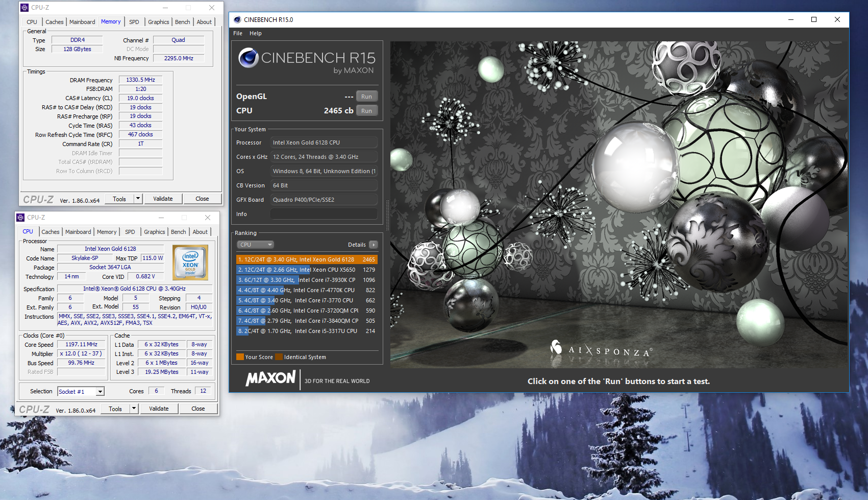Click Validate in the lower CPU-Z window
Viewport: 868px width, 500px height.
point(159,409)
